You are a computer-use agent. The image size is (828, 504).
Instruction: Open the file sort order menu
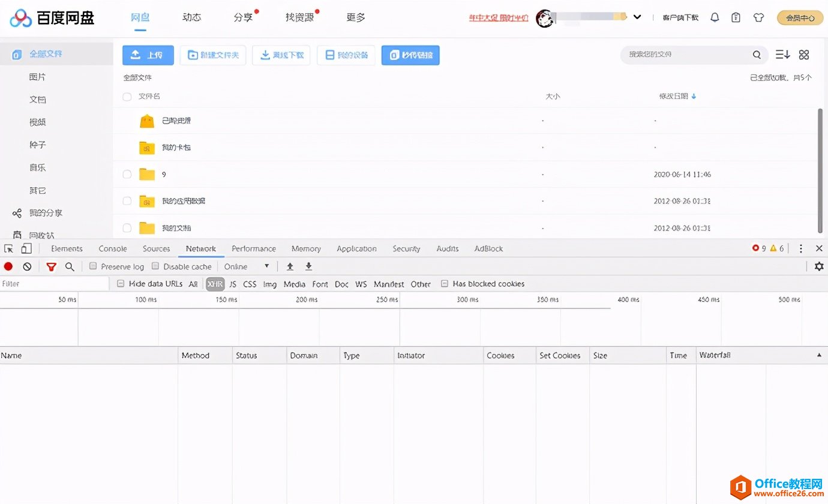click(782, 55)
